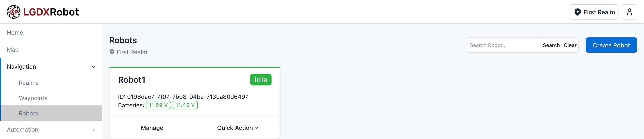Click Manage on Robot1 card

point(152,128)
